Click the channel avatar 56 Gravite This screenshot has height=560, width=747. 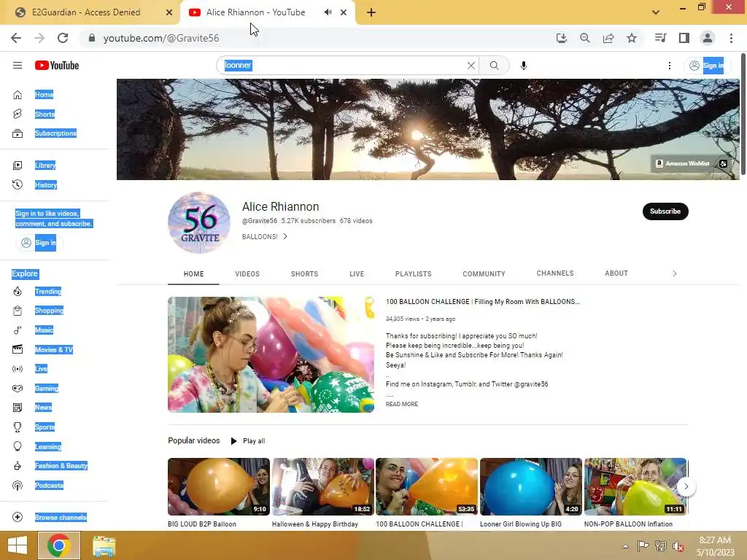(x=199, y=223)
